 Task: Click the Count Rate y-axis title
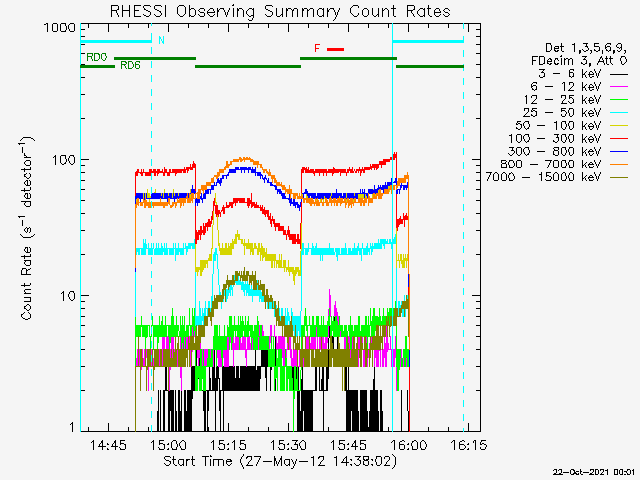27,228
